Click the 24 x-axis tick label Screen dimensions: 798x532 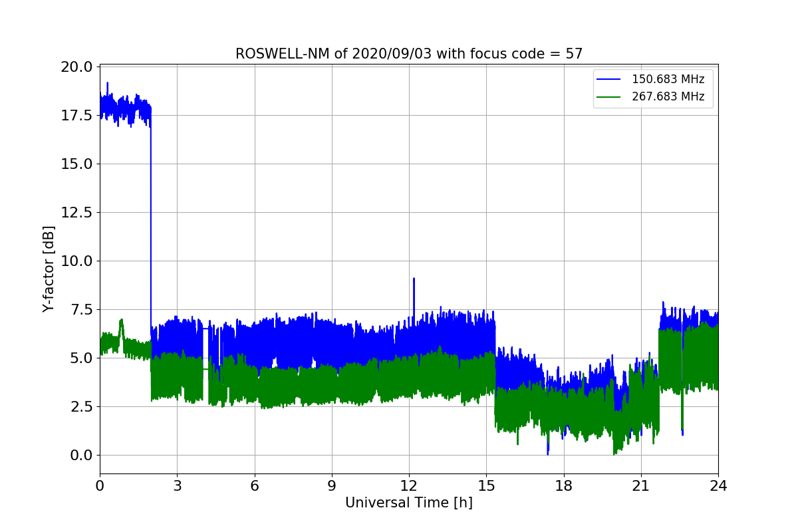718,485
